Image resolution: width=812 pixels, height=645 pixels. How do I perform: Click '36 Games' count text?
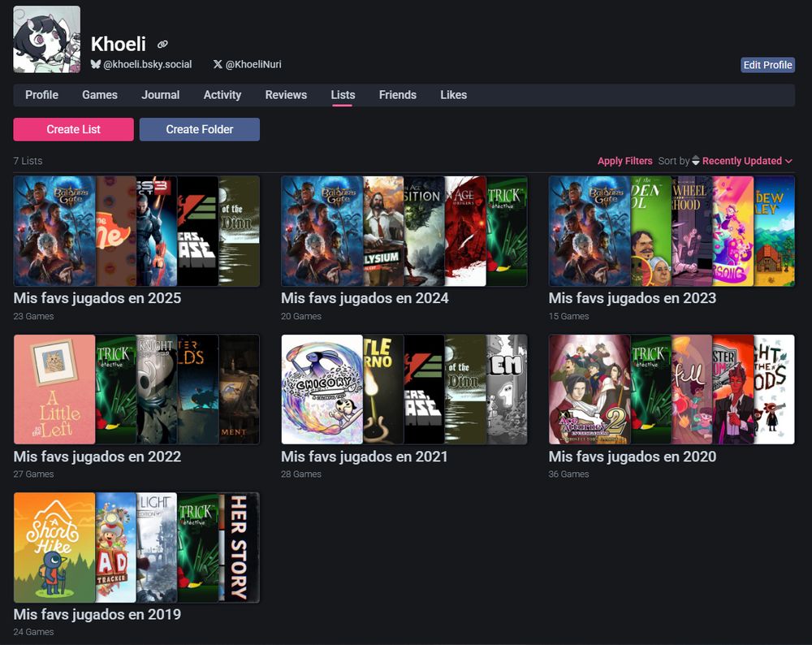coord(568,474)
